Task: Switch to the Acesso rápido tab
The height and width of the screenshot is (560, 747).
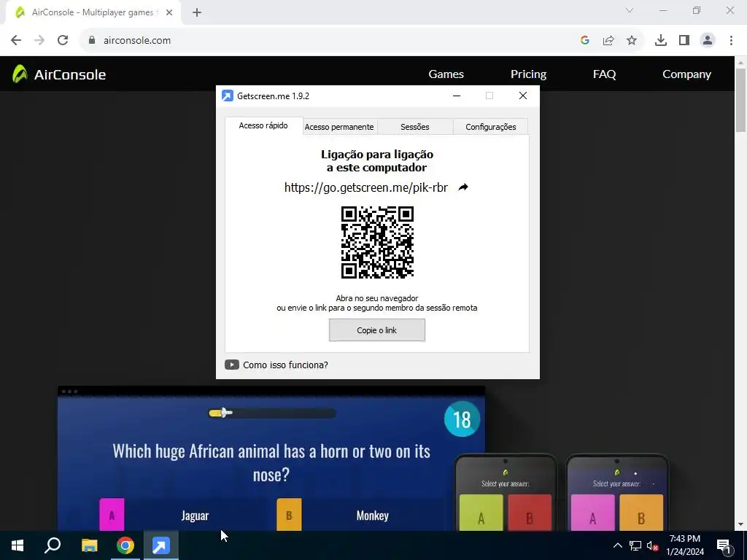Action: point(263,125)
